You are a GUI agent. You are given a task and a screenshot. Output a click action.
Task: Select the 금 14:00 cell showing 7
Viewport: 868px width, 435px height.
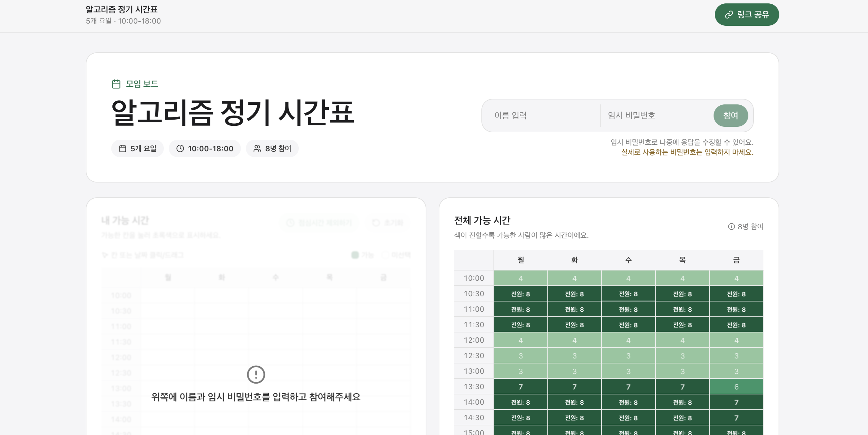(x=736, y=402)
